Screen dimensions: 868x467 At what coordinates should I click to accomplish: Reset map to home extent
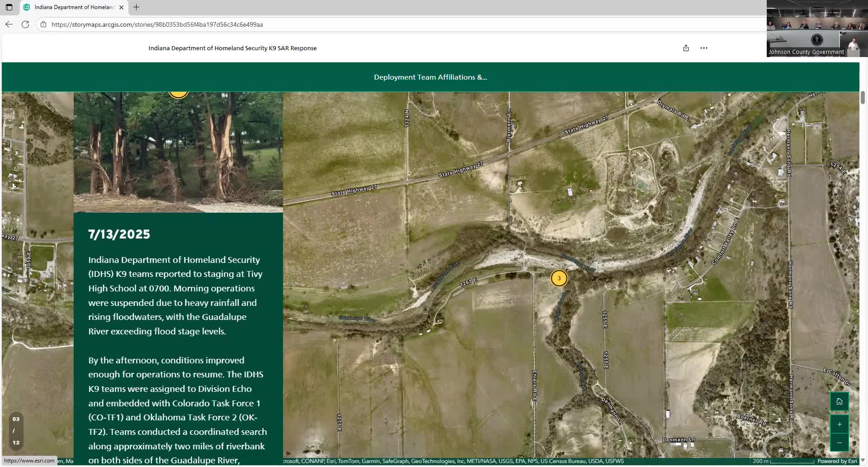pos(840,401)
